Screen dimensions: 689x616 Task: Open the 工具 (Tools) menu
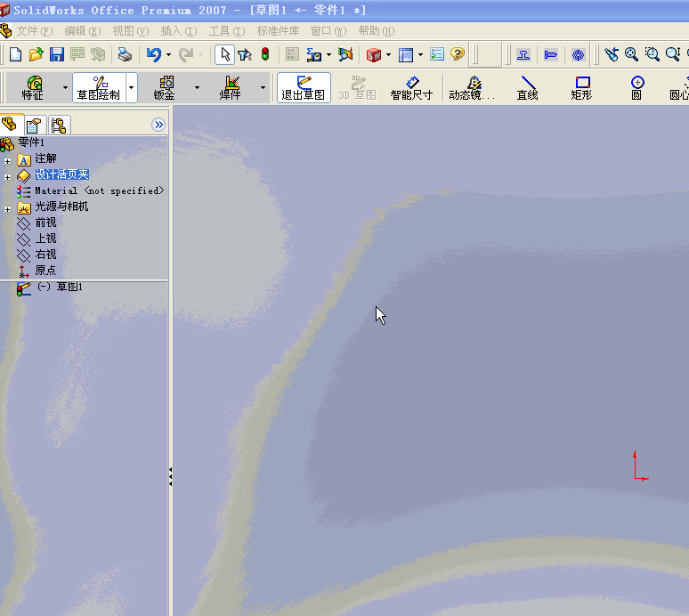pyautogui.click(x=227, y=31)
